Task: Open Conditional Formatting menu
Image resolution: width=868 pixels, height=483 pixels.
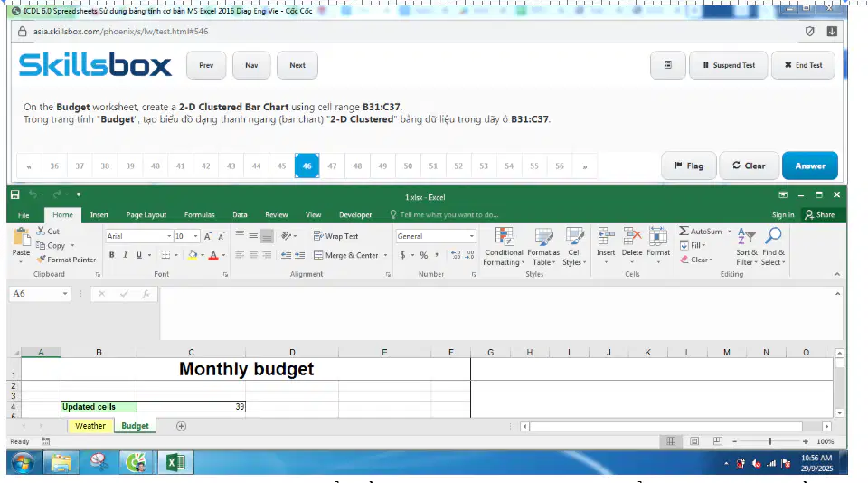Action: [504, 247]
